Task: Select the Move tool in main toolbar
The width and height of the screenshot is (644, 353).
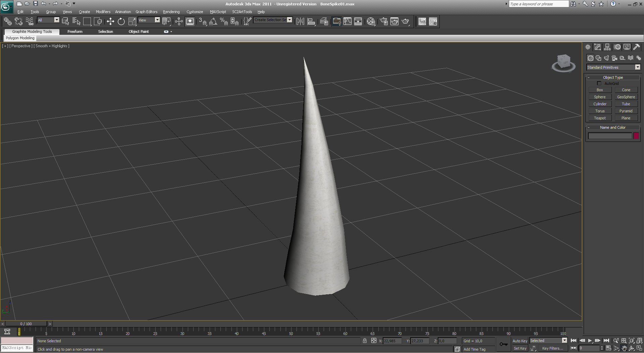Action: 110,22
